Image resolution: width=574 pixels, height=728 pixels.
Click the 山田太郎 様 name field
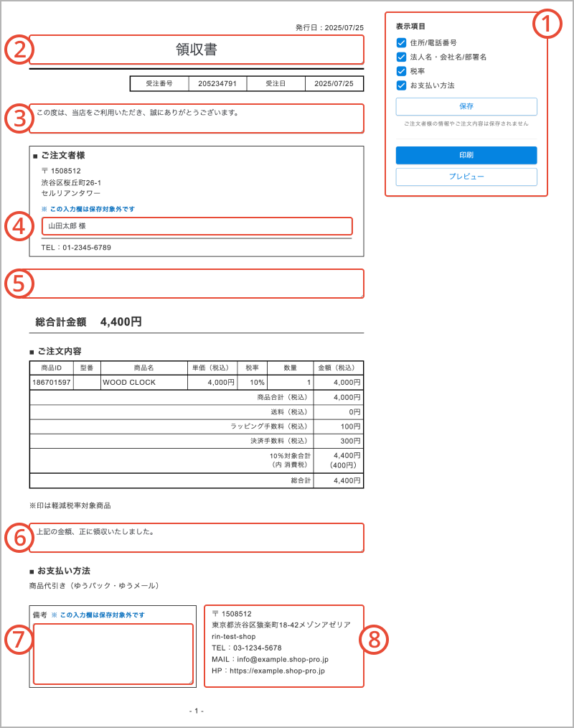(197, 226)
